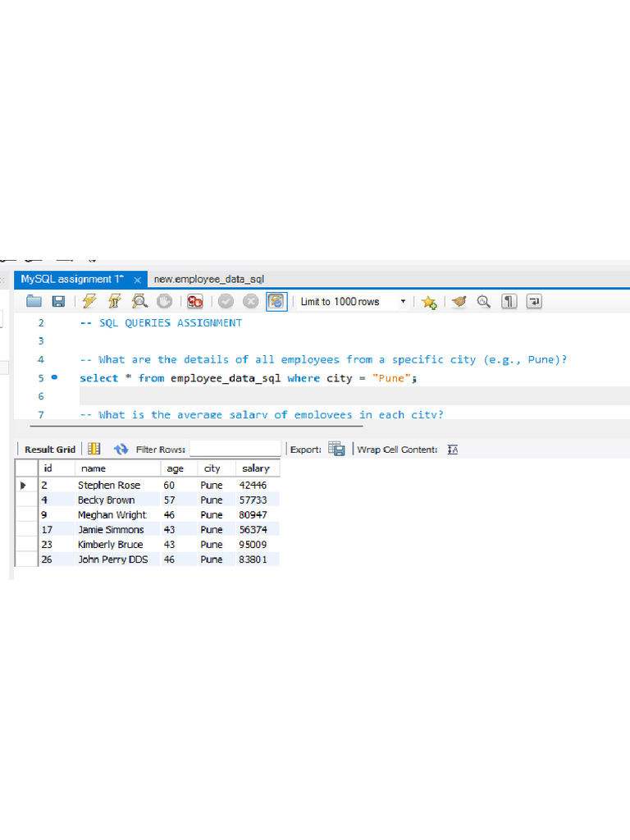Click the id cell 17
The height and width of the screenshot is (840, 630).
pyautogui.click(x=57, y=529)
